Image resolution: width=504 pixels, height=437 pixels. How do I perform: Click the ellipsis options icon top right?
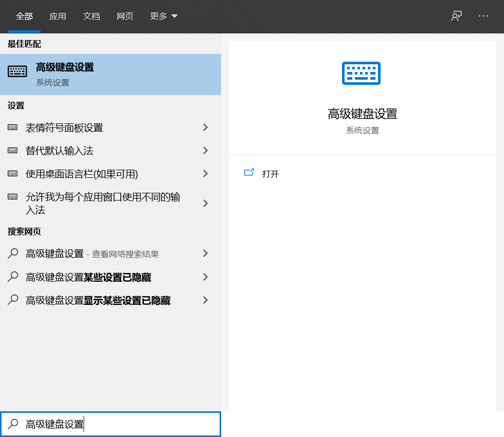click(x=483, y=16)
